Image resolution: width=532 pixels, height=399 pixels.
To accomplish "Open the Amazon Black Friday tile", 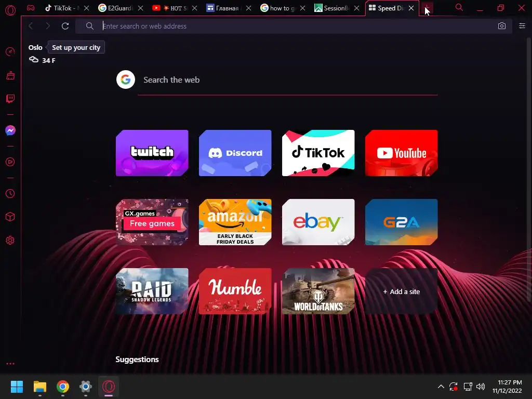I will pyautogui.click(x=235, y=222).
